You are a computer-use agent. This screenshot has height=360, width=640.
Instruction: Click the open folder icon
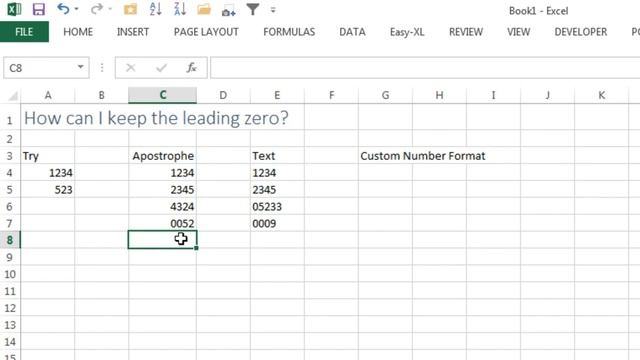click(204, 9)
